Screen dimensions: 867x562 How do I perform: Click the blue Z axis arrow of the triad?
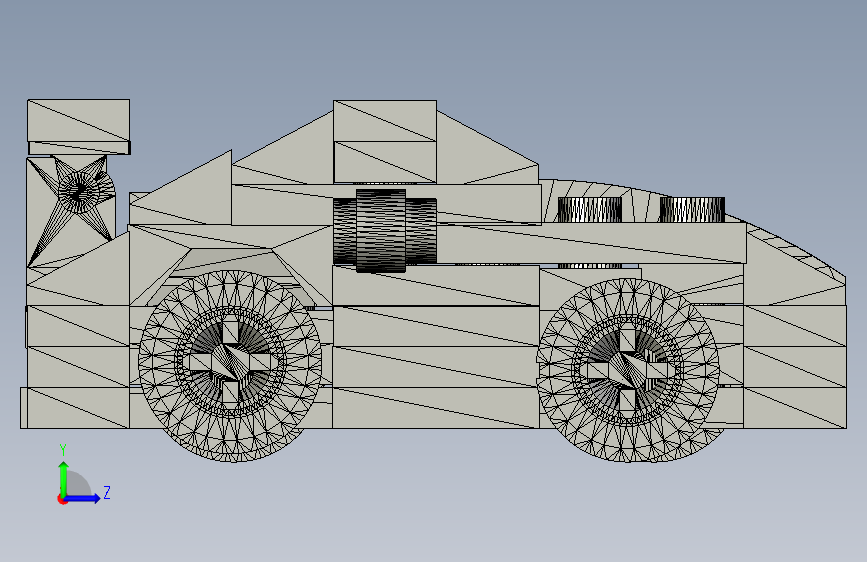click(x=83, y=498)
